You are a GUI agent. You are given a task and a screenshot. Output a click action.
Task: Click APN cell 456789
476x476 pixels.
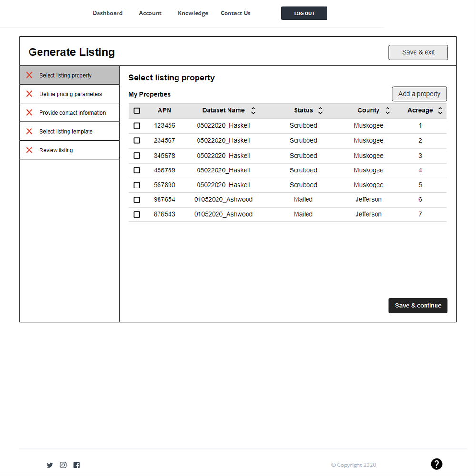click(164, 170)
